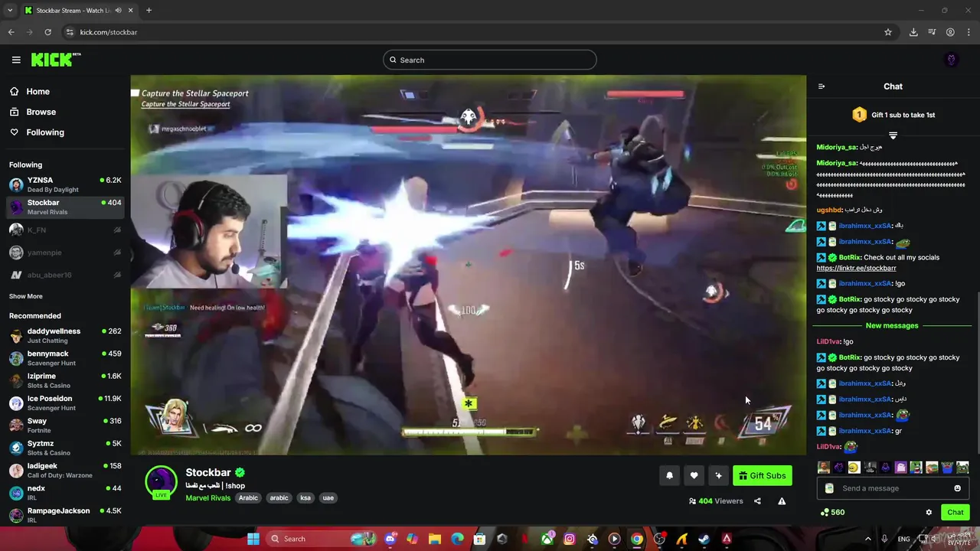The width and height of the screenshot is (980, 551).
Task: Reload the page
Action: (x=47, y=32)
